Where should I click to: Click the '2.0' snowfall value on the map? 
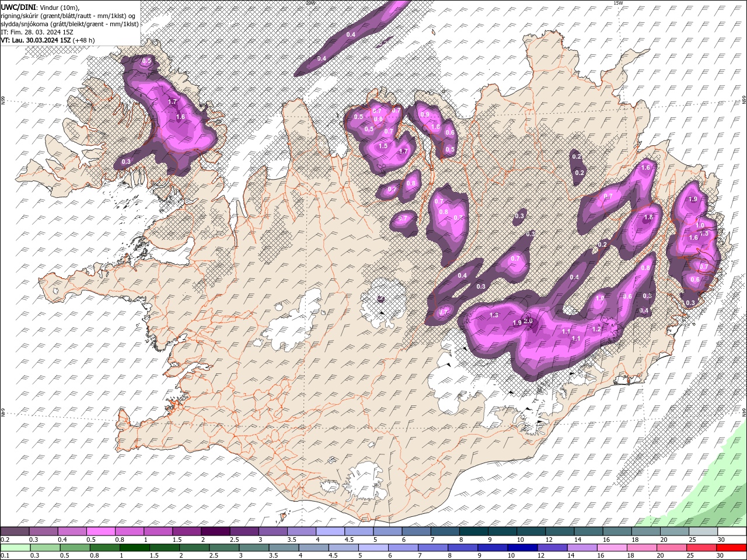[529, 321]
